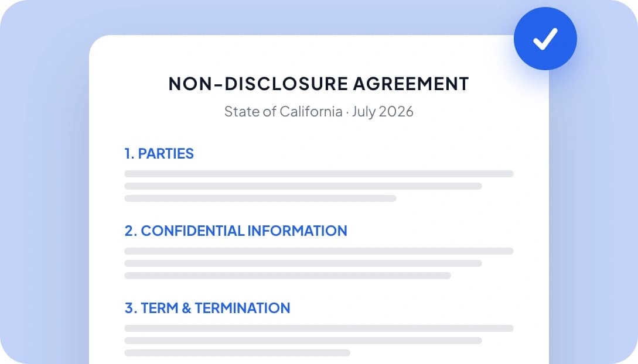The image size is (638, 364).
Task: Click the longest text line under Parties
Action: tap(319, 174)
